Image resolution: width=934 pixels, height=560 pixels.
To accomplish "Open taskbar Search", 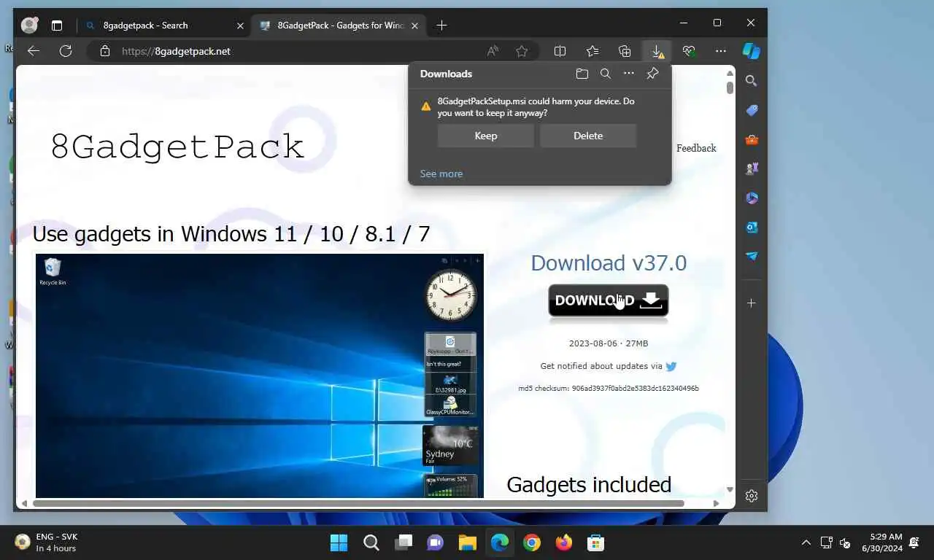I will [x=371, y=542].
